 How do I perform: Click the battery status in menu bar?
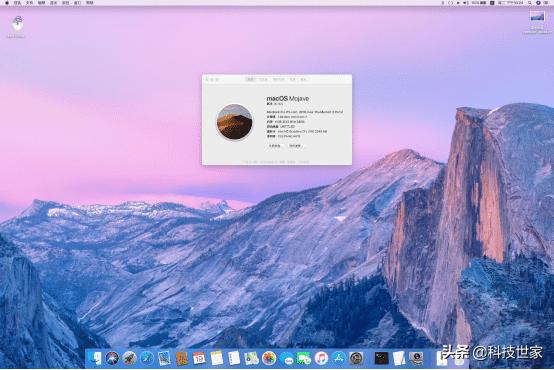point(479,3)
